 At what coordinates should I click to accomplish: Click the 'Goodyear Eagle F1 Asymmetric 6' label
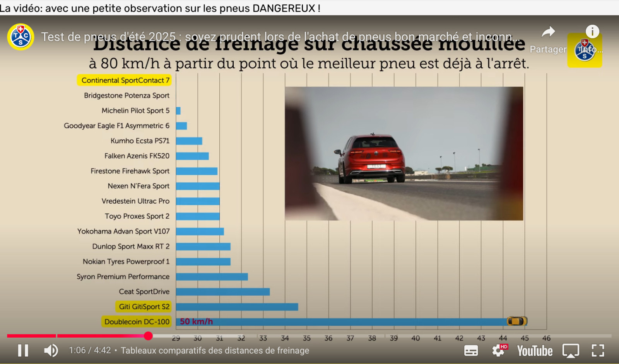tap(116, 126)
